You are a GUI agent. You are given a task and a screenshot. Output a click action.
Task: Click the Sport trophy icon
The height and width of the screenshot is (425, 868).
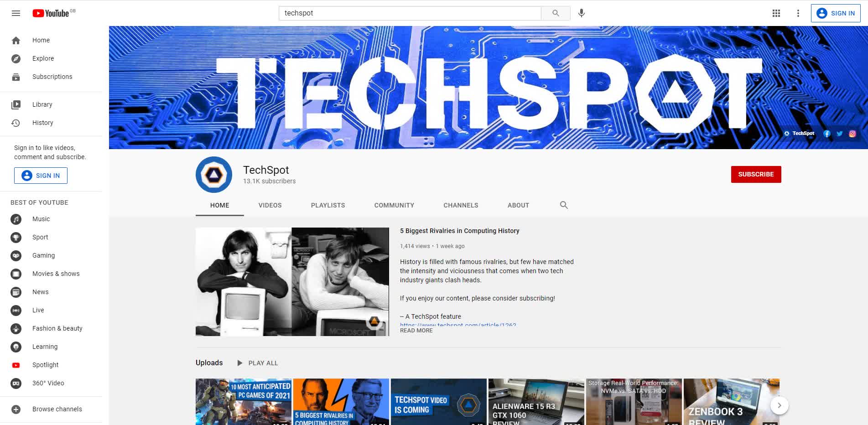click(16, 237)
